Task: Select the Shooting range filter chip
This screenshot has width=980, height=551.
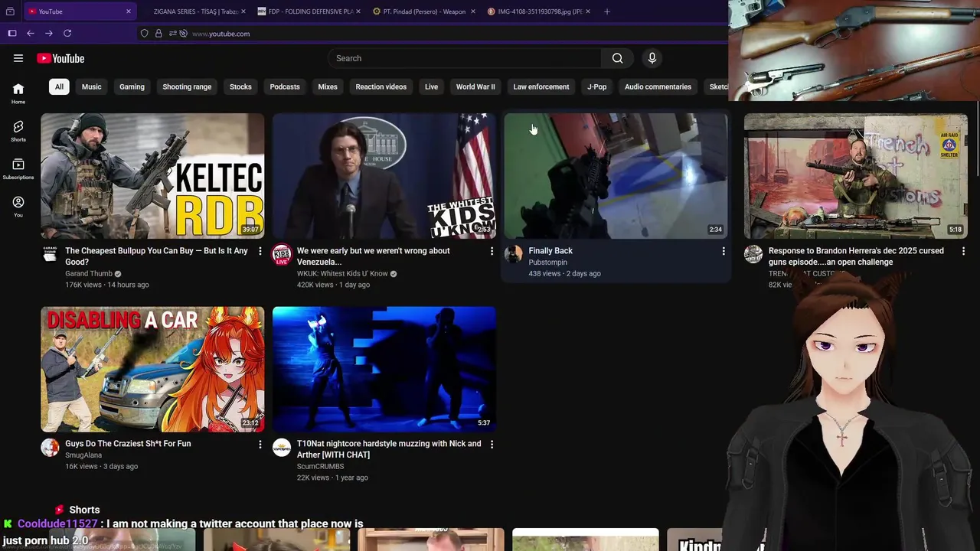Action: click(187, 86)
